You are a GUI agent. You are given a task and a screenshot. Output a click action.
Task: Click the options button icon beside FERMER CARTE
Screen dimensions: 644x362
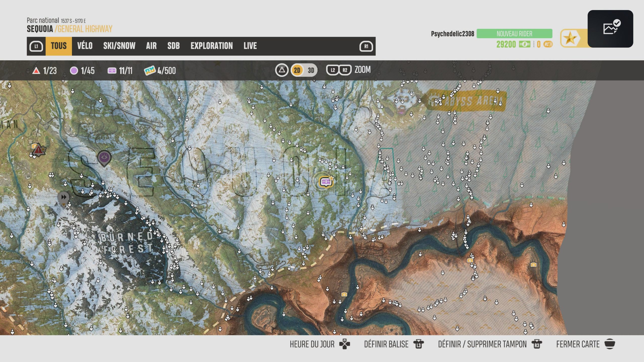coord(610,344)
